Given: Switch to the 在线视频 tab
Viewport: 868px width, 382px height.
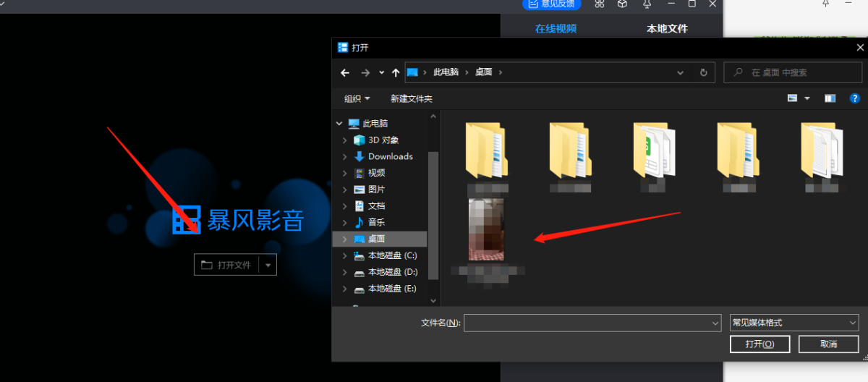Looking at the screenshot, I should (x=556, y=29).
